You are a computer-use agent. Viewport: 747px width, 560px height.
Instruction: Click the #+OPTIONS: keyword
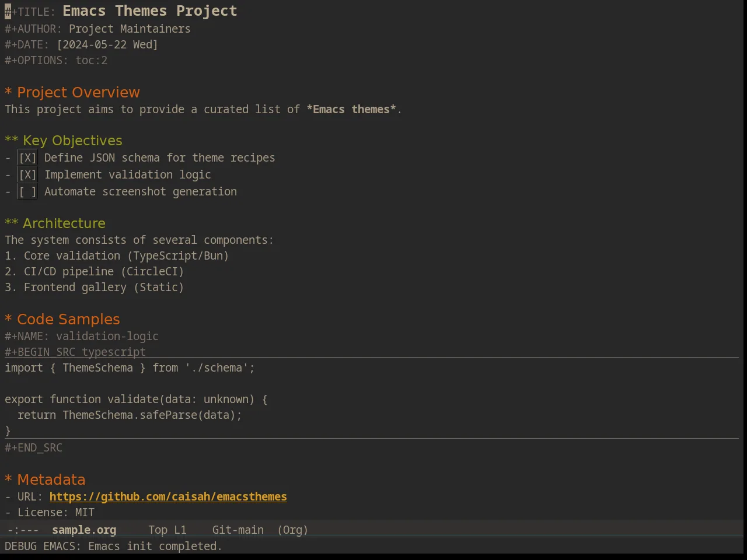pos(37,60)
